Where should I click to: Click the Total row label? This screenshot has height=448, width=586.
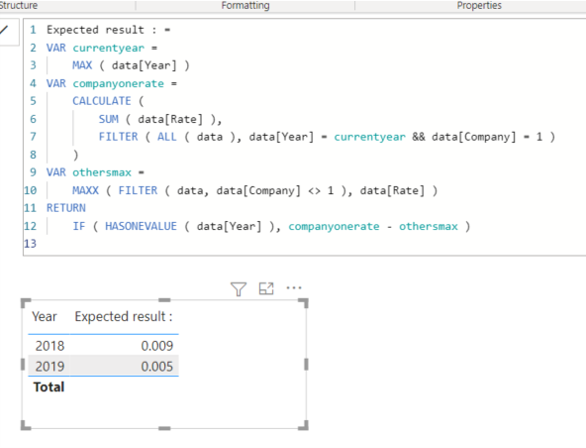[49, 387]
